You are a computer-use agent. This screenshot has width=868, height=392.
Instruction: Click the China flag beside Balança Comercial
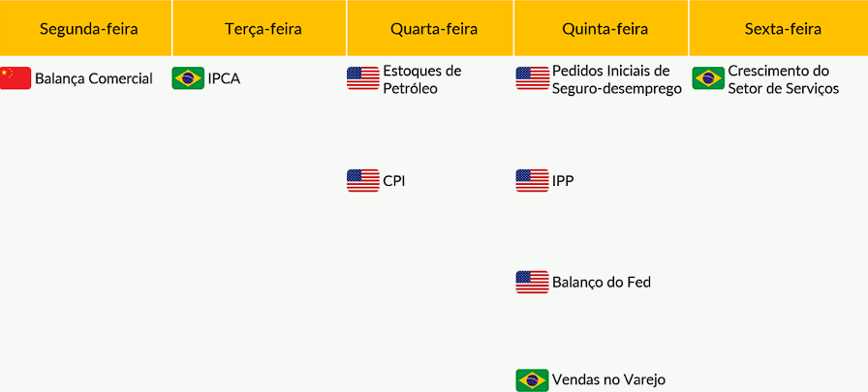pyautogui.click(x=15, y=78)
